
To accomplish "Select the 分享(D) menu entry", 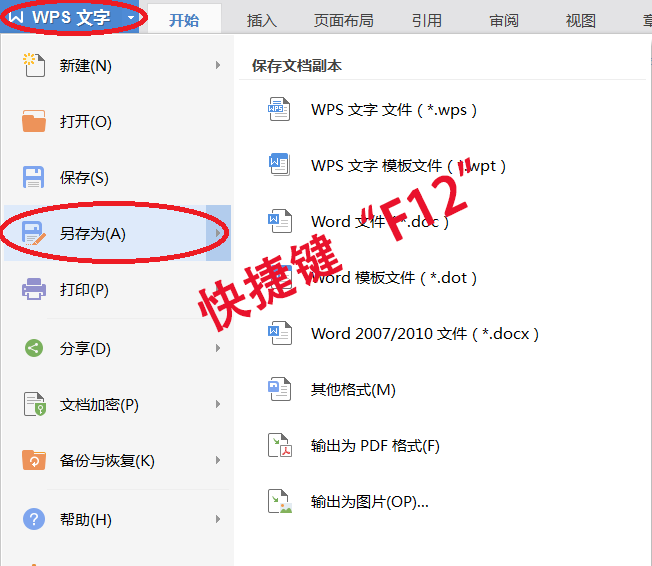I will tap(118, 348).
